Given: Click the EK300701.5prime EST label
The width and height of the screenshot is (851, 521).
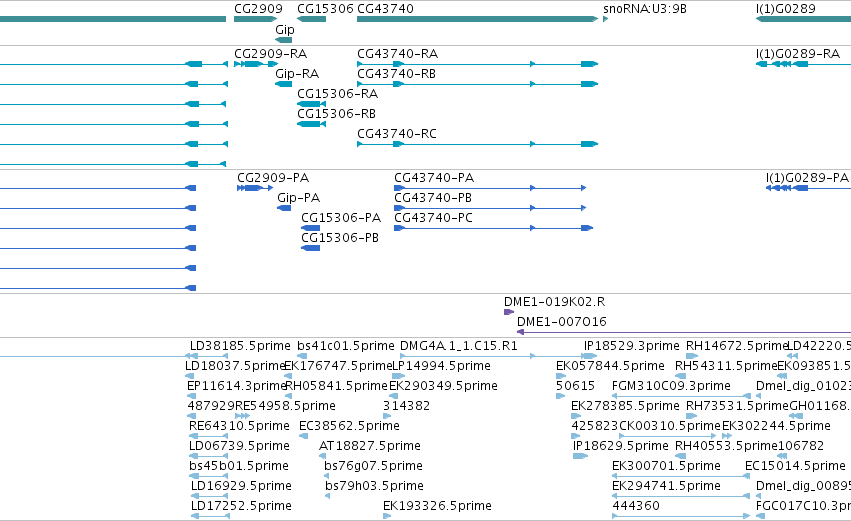Looking at the screenshot, I should click(x=666, y=467).
